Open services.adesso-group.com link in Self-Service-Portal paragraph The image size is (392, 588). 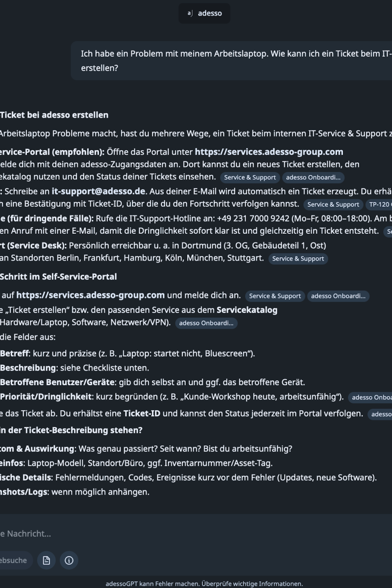pos(269,152)
